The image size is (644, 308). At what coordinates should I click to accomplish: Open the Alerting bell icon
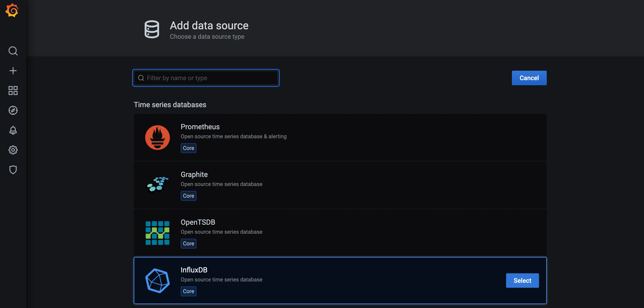pyautogui.click(x=13, y=130)
